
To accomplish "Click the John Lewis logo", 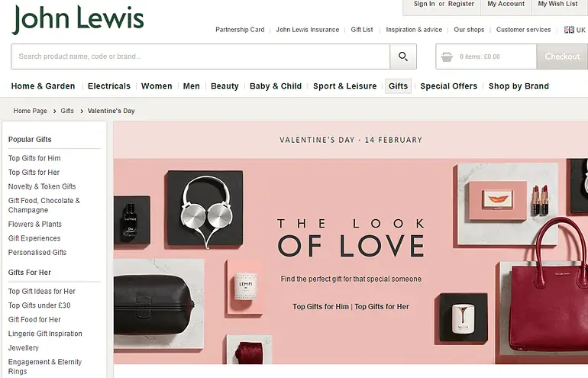I will 78,20.
